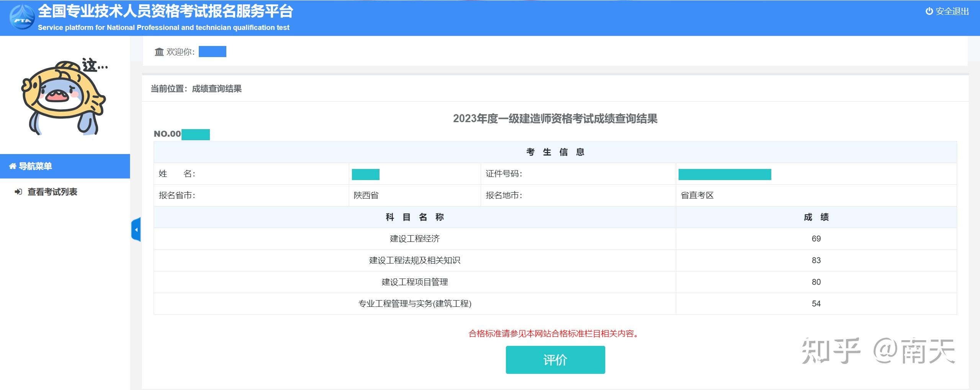Click the score 54 for 专业工程管理与实务
The height and width of the screenshot is (390, 980).
click(816, 303)
